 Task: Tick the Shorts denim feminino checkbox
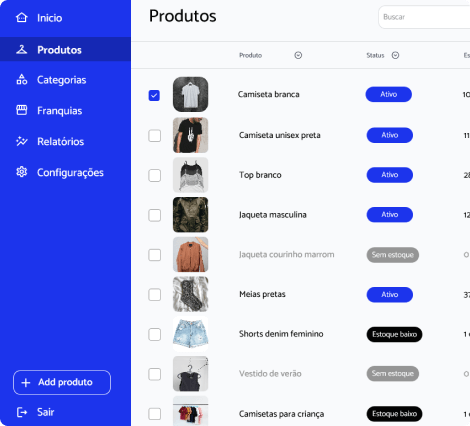(x=154, y=334)
